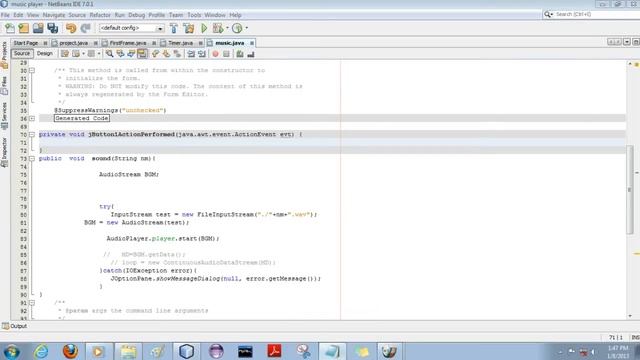
Task: Collapse the comment fold at line 30
Action: click(32, 71)
